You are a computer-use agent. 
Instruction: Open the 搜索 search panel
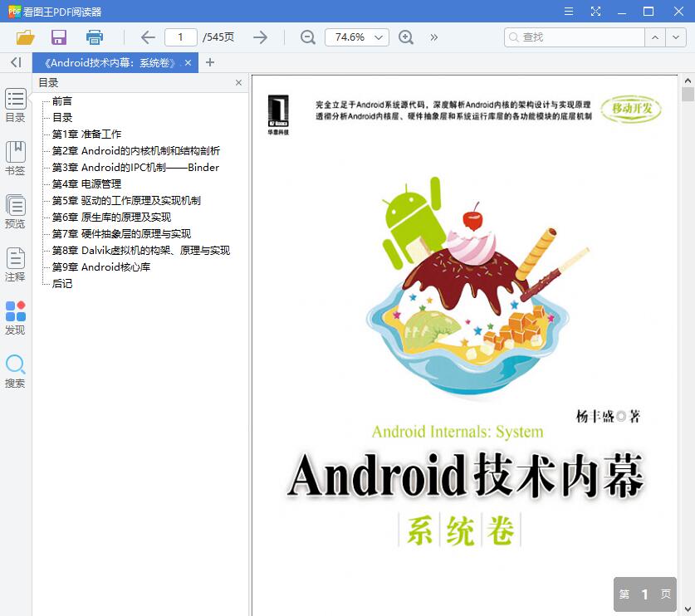pyautogui.click(x=15, y=369)
